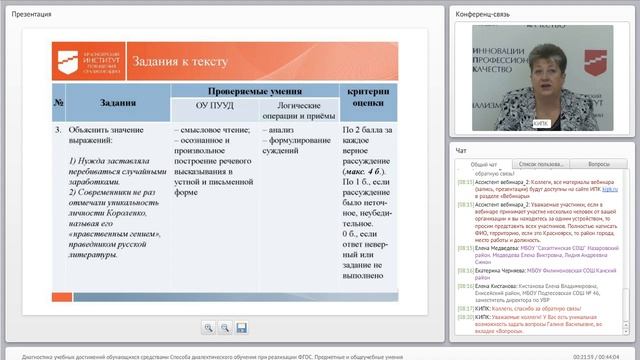
Task: Click the slide title Задания к тексту
Action: pyautogui.click(x=180, y=62)
